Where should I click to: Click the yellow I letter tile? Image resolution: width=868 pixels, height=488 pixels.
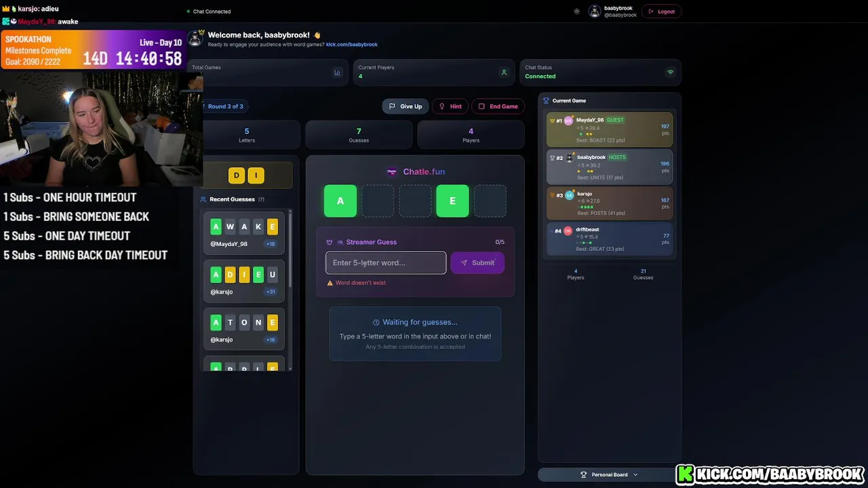click(256, 176)
